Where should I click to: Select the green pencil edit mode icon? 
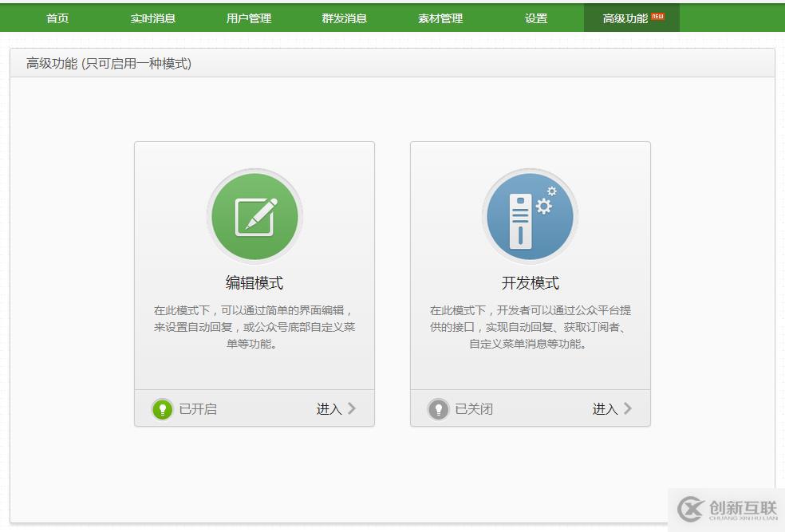point(254,215)
